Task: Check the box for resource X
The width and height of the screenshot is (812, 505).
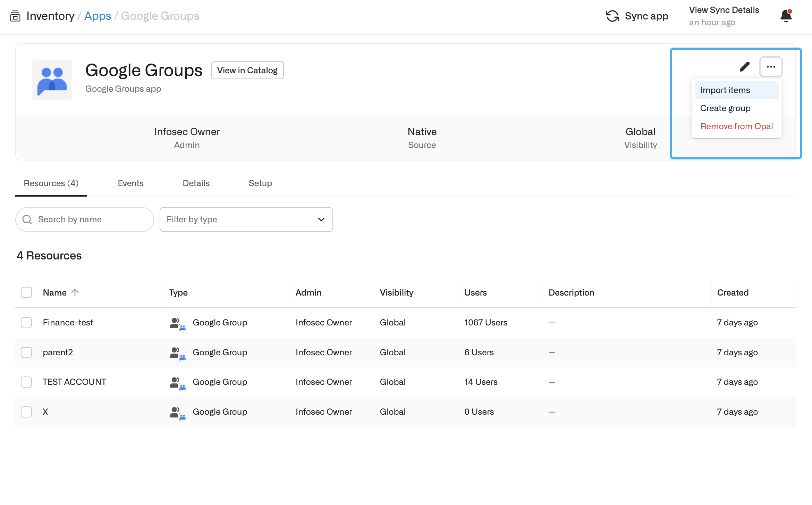Action: click(26, 412)
